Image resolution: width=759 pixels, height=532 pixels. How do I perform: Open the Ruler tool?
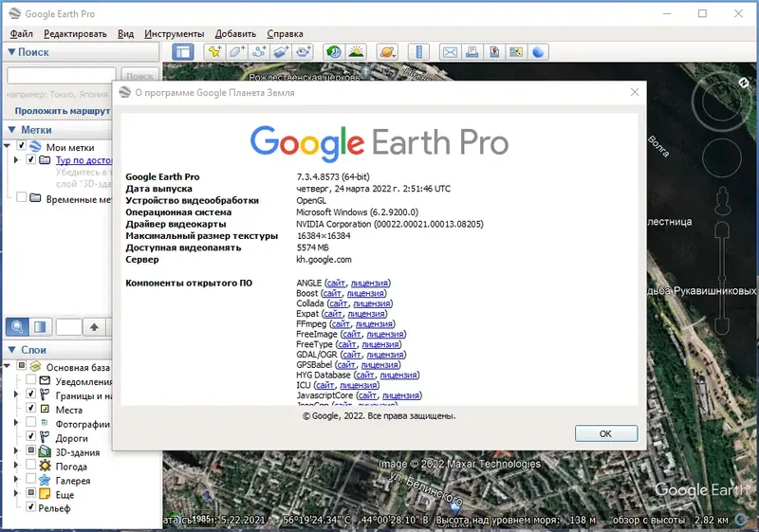click(419, 52)
